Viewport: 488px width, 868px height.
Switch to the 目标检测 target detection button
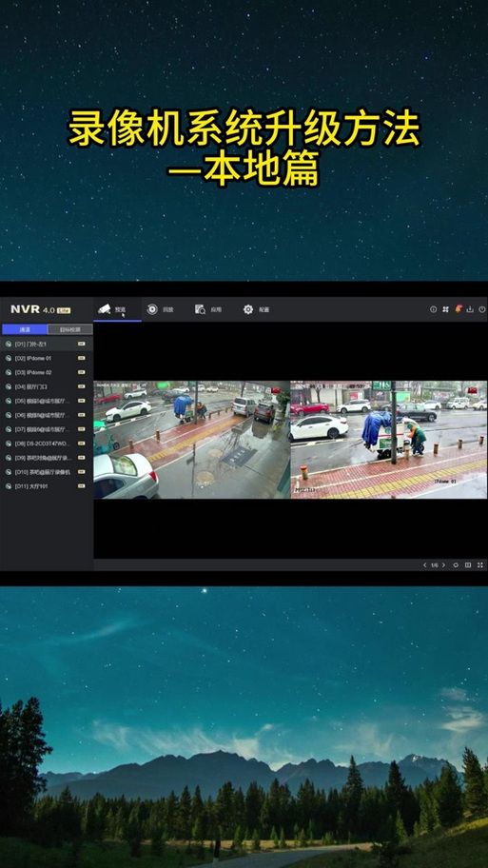[x=70, y=329]
